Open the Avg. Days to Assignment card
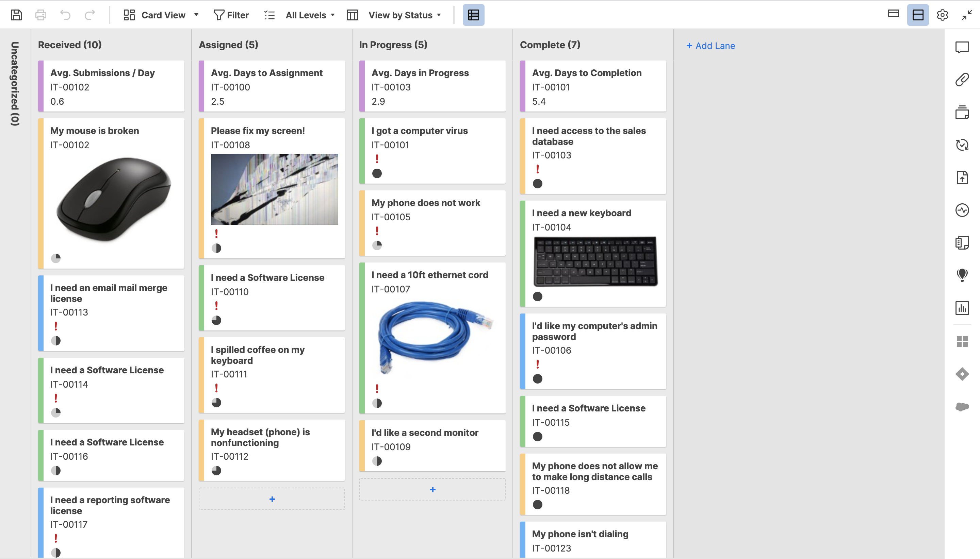The width and height of the screenshot is (980, 559). [x=272, y=86]
